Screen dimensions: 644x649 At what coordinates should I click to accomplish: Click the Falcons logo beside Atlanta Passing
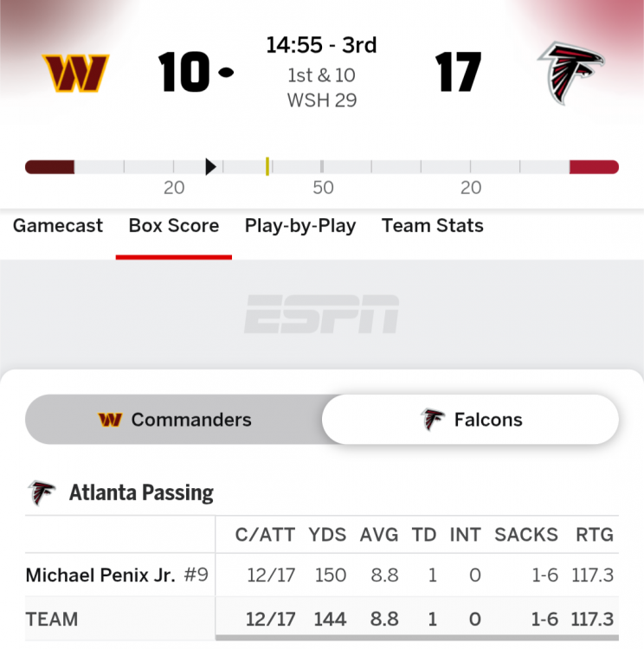click(41, 493)
